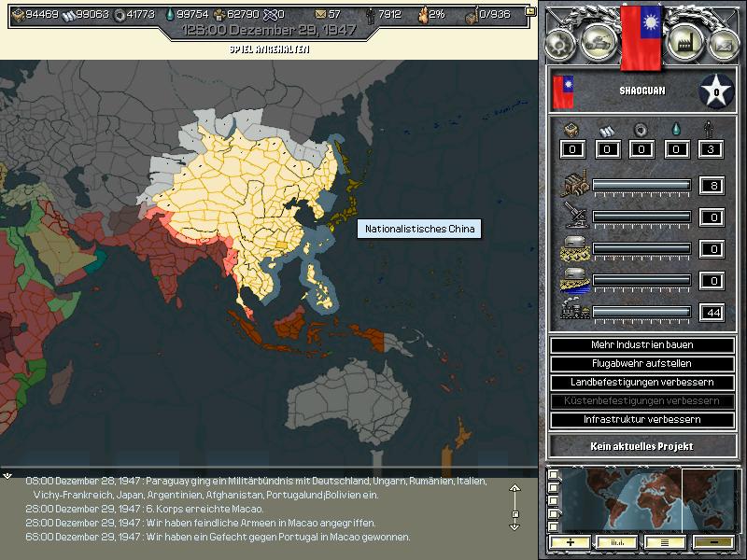This screenshot has width=747, height=560.
Task: Zoom out with the minus button
Action: (713, 542)
